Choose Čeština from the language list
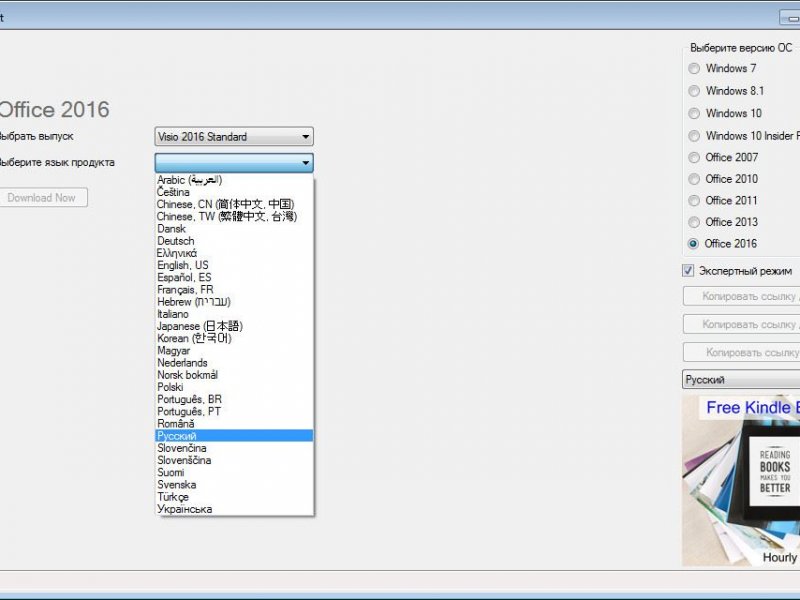 click(x=234, y=192)
